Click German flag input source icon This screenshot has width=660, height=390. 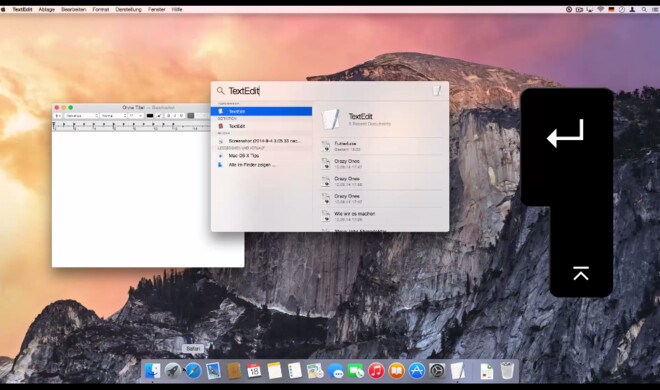pos(611,9)
